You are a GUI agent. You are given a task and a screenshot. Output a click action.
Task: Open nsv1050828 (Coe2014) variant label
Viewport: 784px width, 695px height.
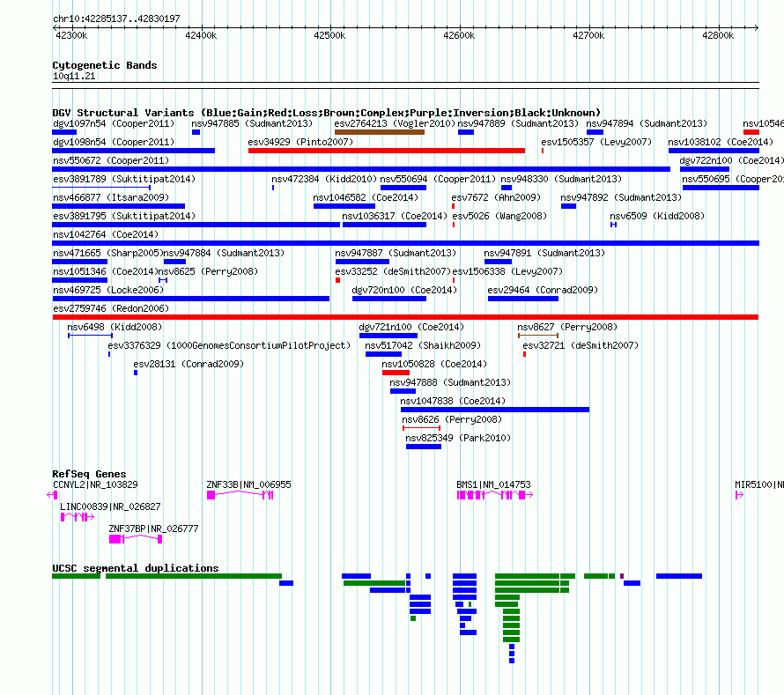tap(434, 364)
